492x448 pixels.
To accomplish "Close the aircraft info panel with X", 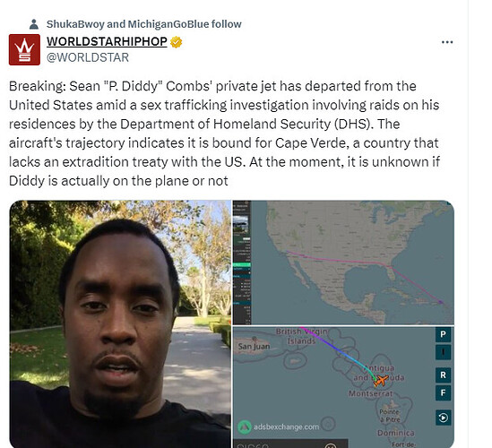I will pos(330,445).
